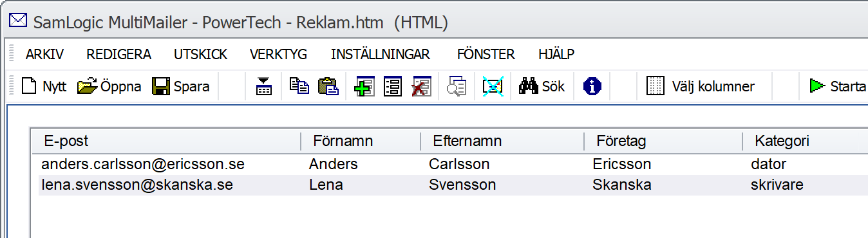This screenshot has height=238, width=868.
Task: Open the UTSKICK menu
Action: click(200, 55)
